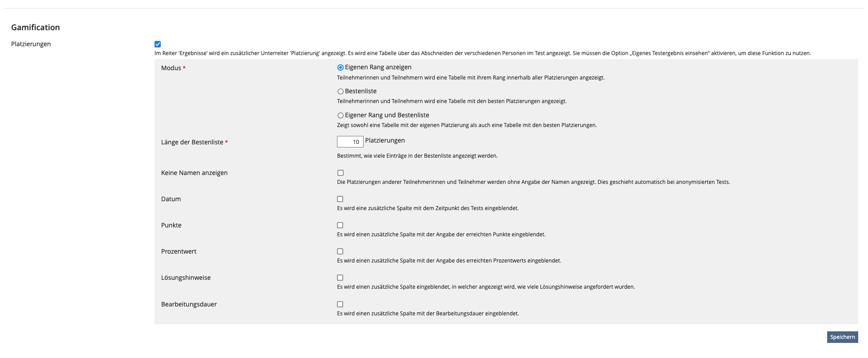Image resolution: width=868 pixels, height=358 pixels.
Task: Enable the "Punkte" column checkbox
Action: click(340, 225)
